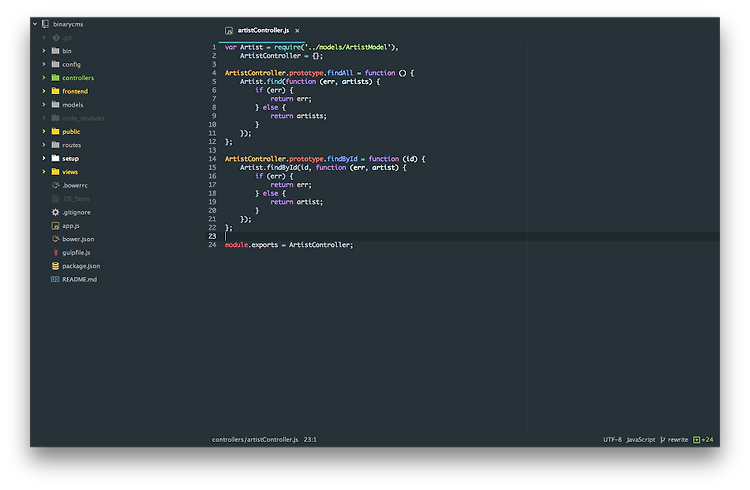Click the '../models/ArtistModel' string
Viewport: 750px width, 490px height.
[x=348, y=47]
